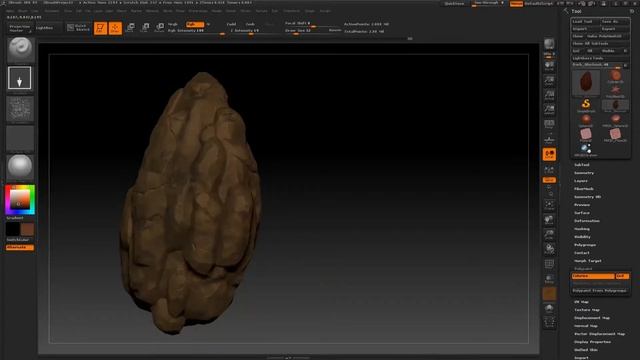Select the Move transform tool in top shelf
Viewport: 640px width, 360px height.
(x=130, y=28)
